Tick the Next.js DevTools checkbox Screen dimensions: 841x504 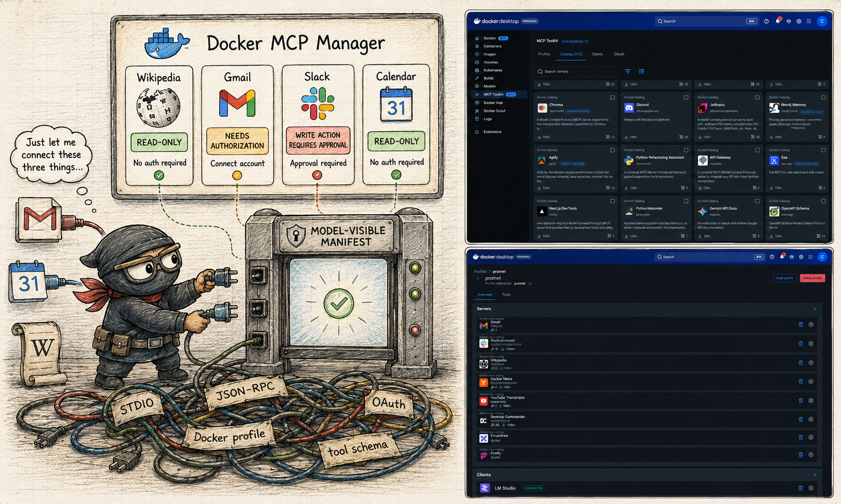click(x=612, y=201)
